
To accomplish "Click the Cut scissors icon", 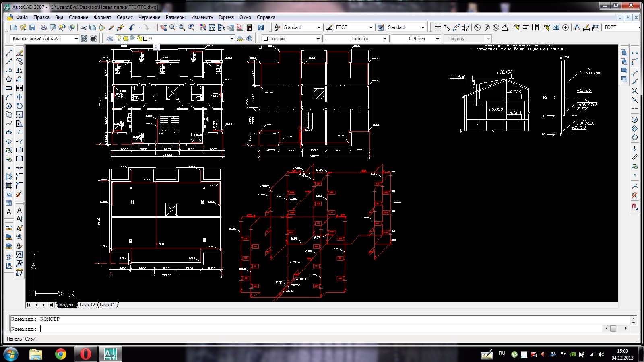I will (x=83, y=27).
